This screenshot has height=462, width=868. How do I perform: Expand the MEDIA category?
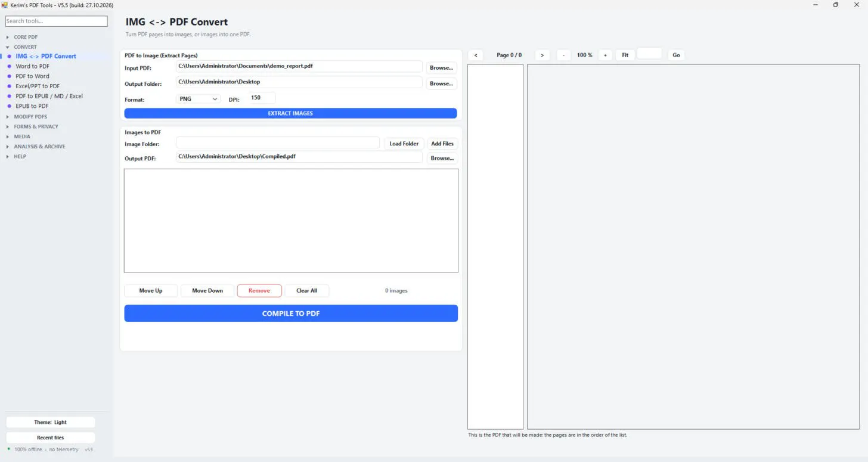coord(22,137)
